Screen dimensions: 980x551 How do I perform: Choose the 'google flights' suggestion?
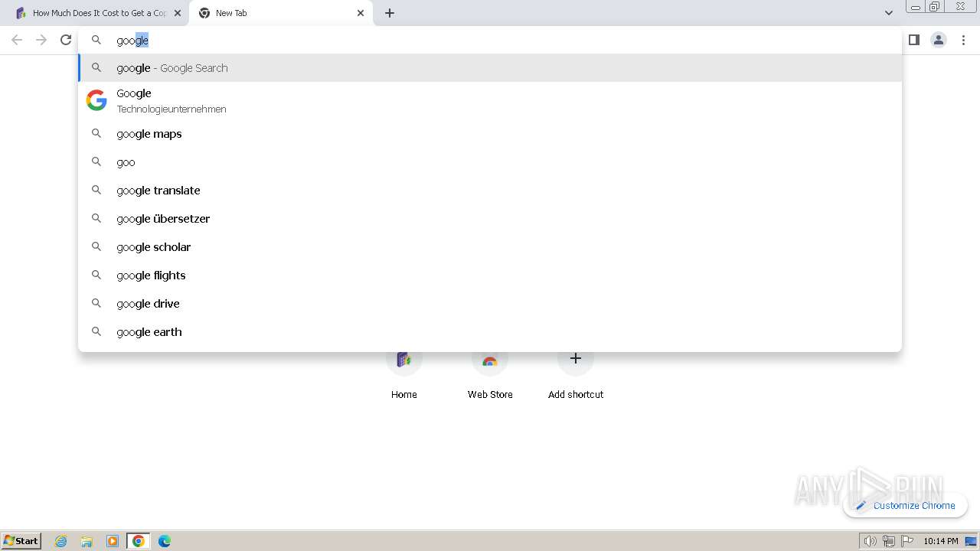490,275
